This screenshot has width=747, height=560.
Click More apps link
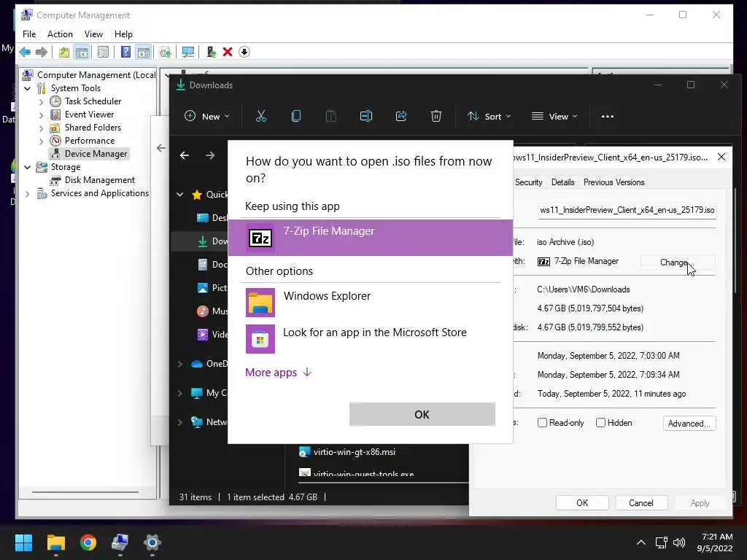coord(278,373)
